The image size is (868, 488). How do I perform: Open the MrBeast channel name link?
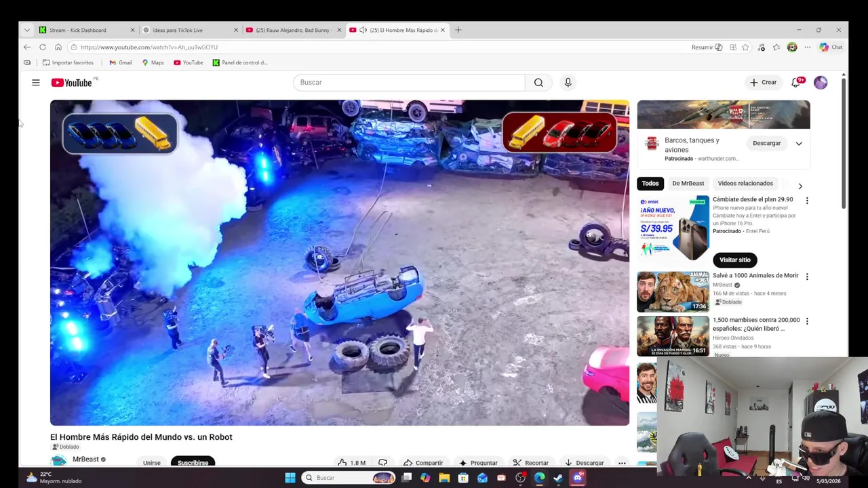(x=85, y=460)
